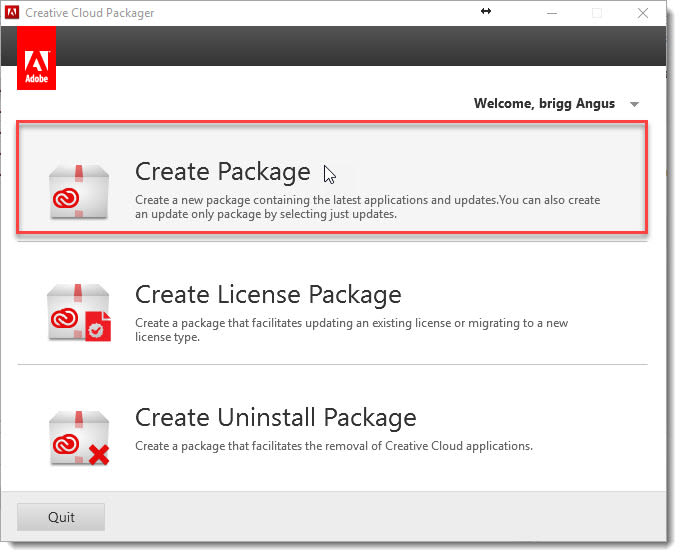Click the Create Uninstall Package box icon
682x557 pixels.
pyautogui.click(x=79, y=438)
